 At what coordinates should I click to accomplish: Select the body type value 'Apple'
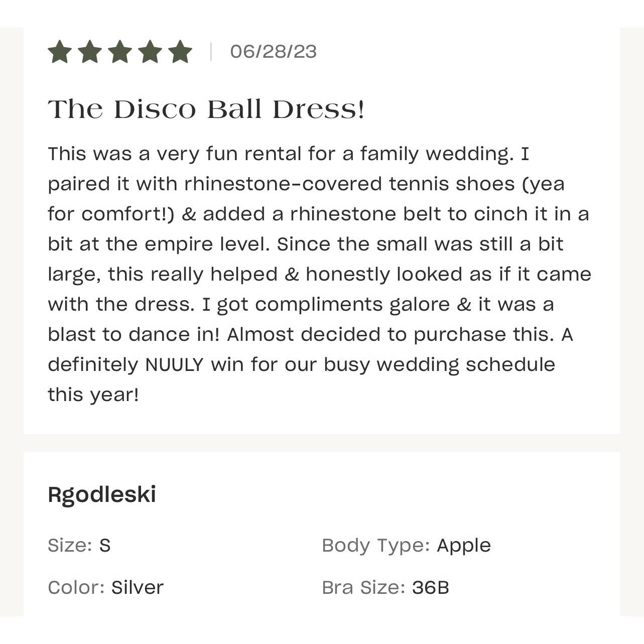[x=464, y=545]
